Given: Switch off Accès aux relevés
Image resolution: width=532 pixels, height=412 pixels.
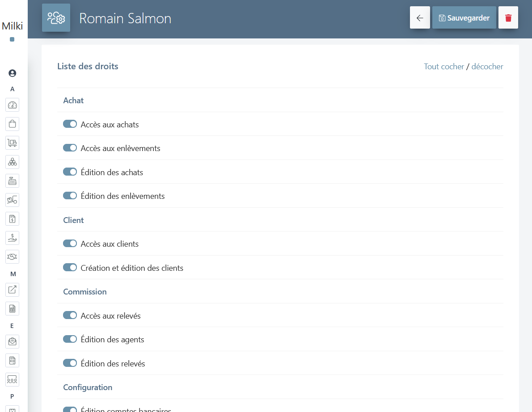Looking at the screenshot, I should pyautogui.click(x=70, y=315).
